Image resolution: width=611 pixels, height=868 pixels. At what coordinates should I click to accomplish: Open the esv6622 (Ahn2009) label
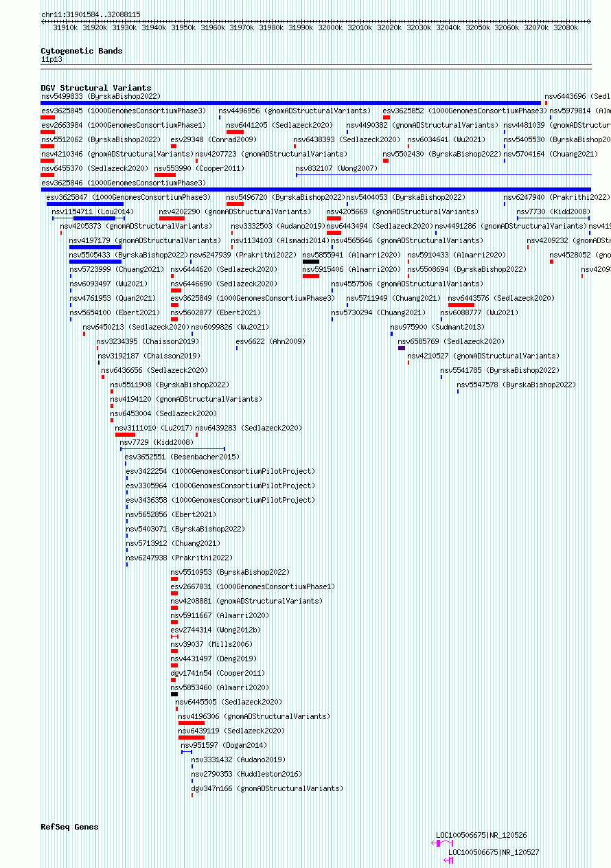point(270,341)
